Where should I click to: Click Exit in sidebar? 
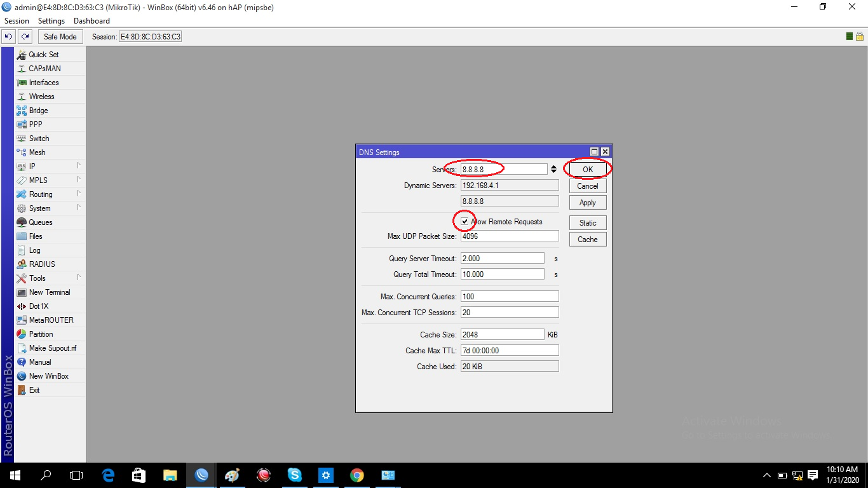[50, 390]
